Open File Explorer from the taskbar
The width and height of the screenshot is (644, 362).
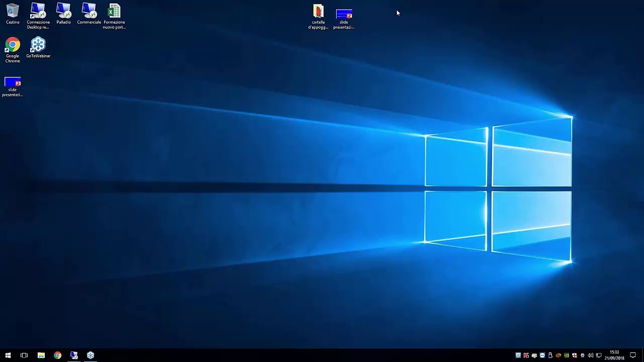point(41,355)
